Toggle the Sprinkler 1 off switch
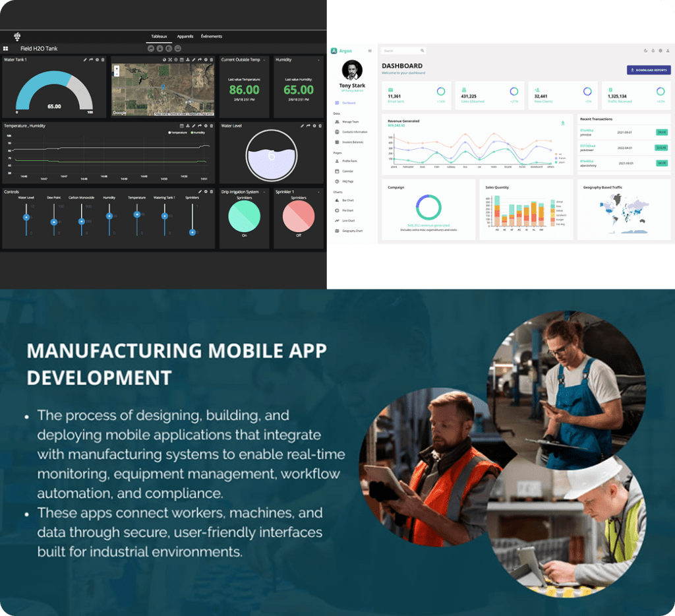 (298, 217)
